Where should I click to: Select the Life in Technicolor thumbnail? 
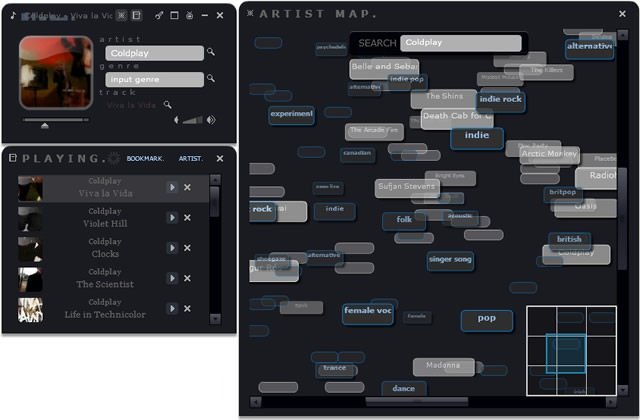(x=30, y=310)
